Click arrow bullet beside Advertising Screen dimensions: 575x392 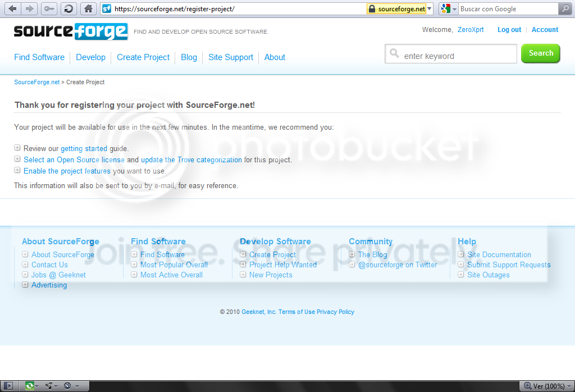point(25,285)
